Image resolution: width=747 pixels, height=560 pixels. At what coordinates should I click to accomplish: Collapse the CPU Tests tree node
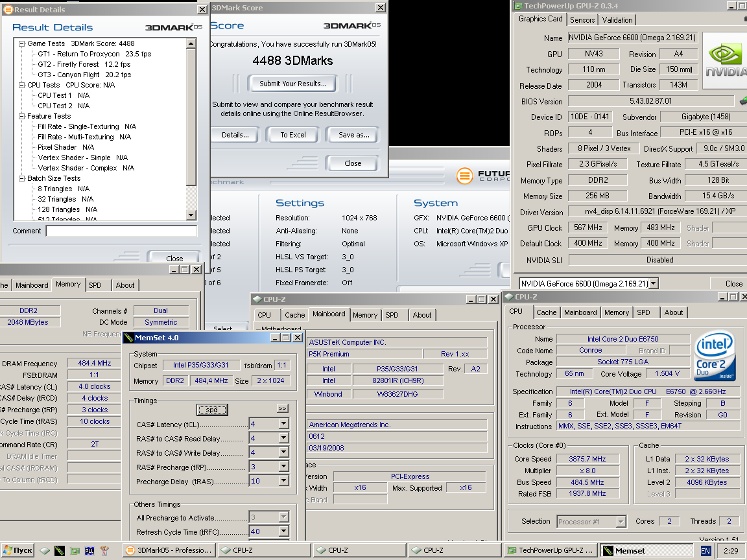[x=21, y=85]
